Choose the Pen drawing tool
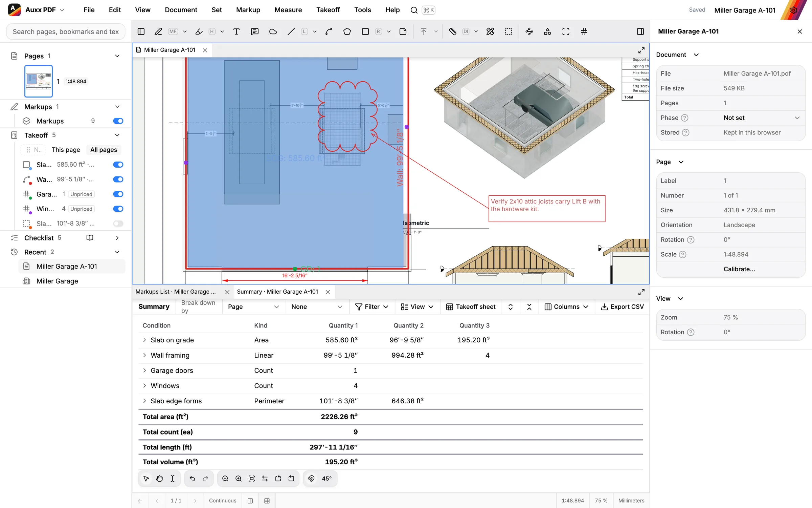The width and height of the screenshot is (812, 508). [158, 31]
